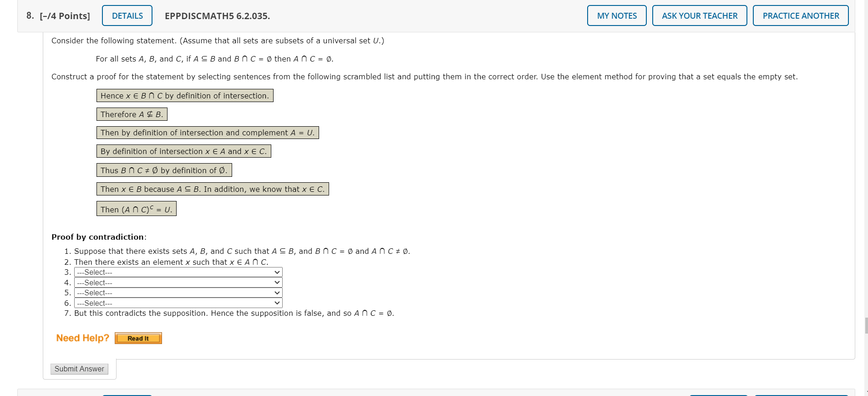Click PRACTICE ANOTHER version
Screen dimensions: 868x396
click(x=801, y=15)
